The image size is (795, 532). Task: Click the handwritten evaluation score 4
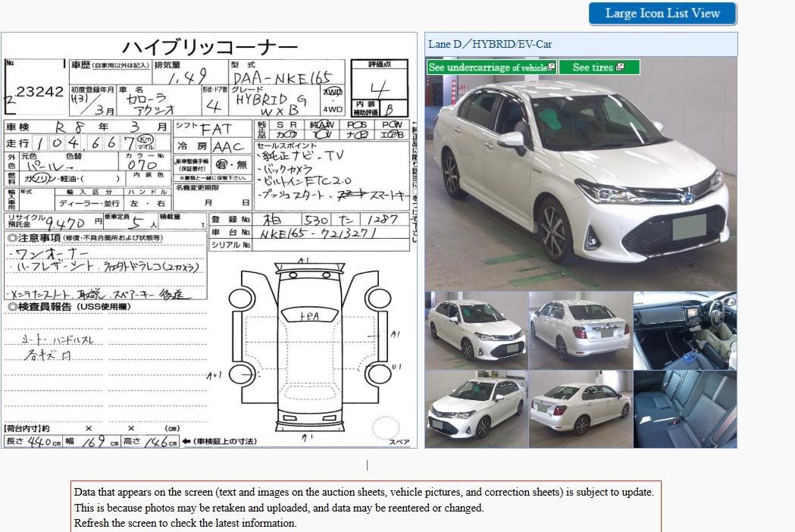[x=379, y=88]
